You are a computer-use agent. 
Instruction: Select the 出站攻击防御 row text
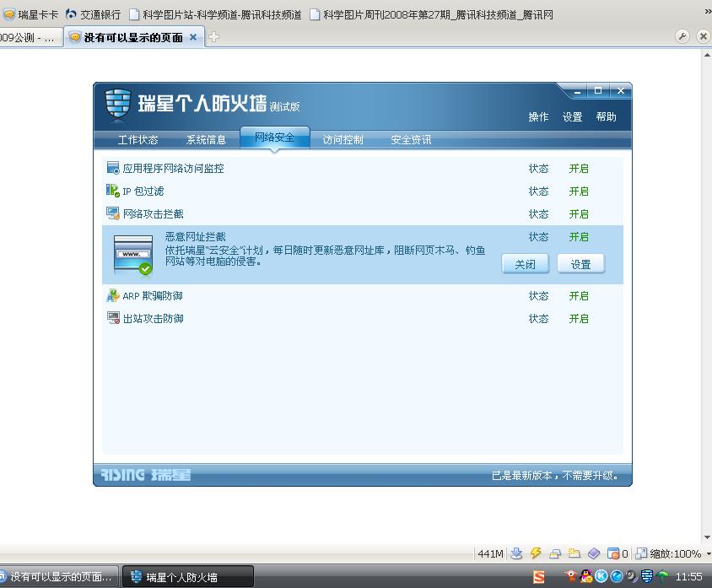coord(153,319)
